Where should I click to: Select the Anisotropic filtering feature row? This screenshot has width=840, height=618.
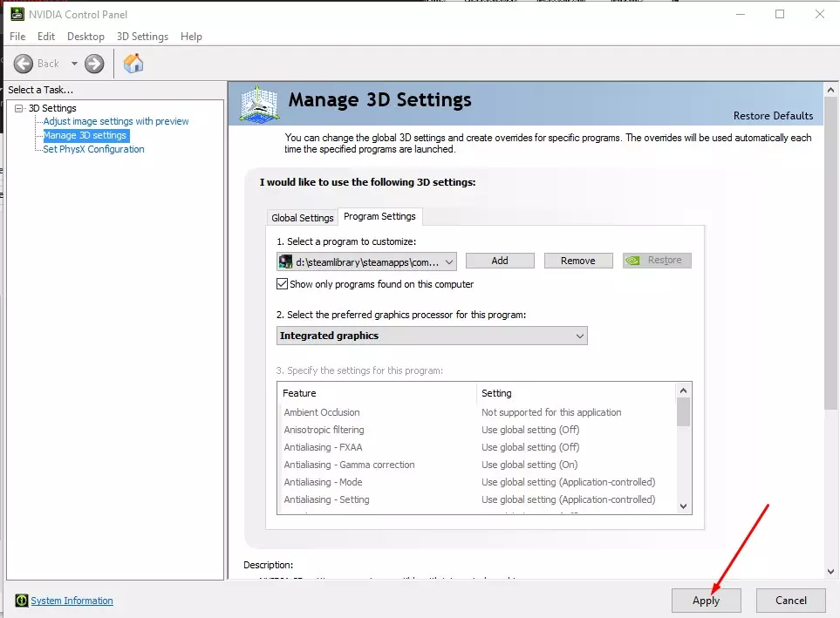pos(477,430)
